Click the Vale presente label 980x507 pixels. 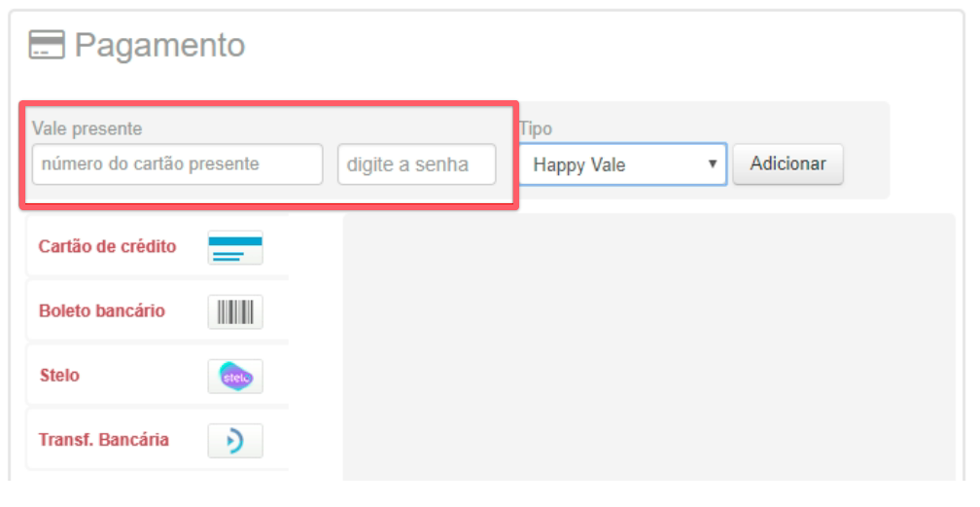pos(87,128)
